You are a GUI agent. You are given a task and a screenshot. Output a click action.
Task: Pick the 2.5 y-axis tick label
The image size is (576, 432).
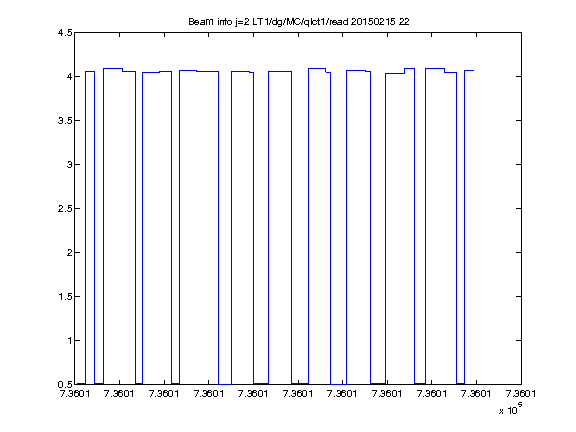[x=65, y=208]
